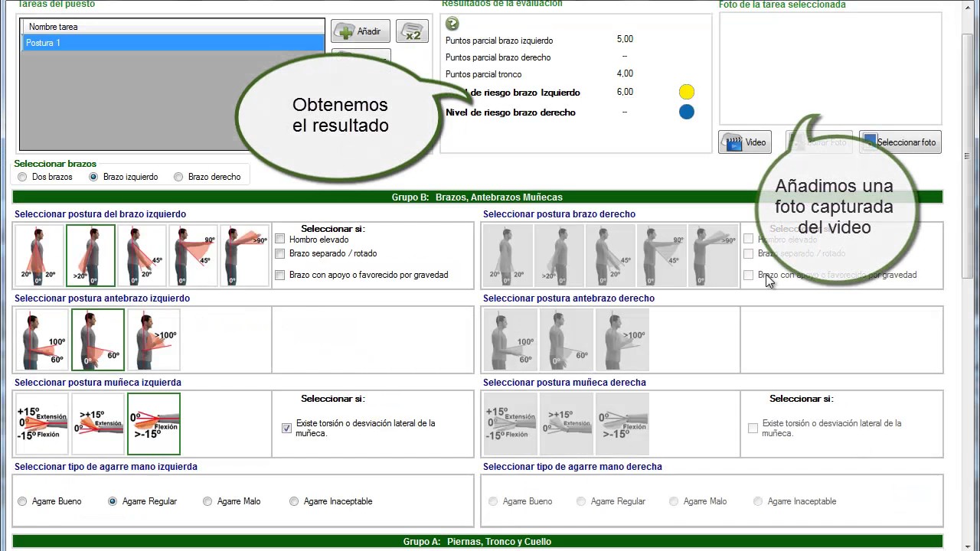Choose Agarre Regular for right hand
980x551 pixels.
tap(581, 501)
